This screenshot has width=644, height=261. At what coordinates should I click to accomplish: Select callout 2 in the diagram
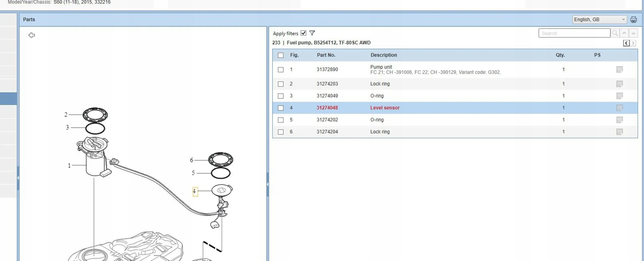point(66,114)
